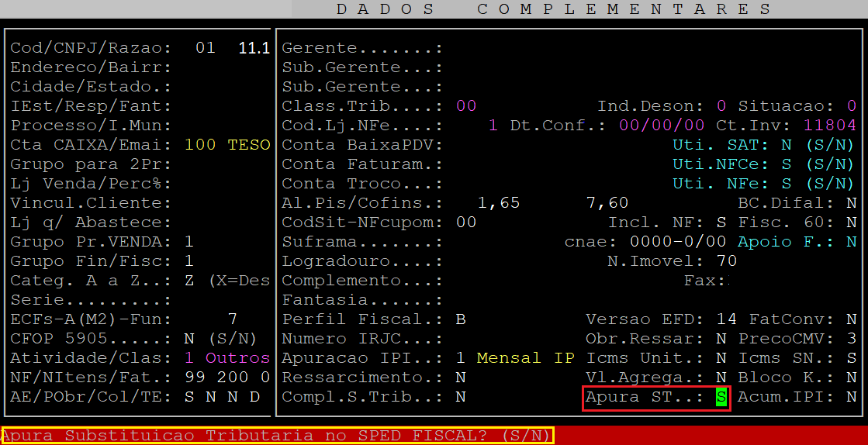This screenshot has width=868, height=445.
Task: Select the Uti.NFCe S/N value
Action: (787, 164)
